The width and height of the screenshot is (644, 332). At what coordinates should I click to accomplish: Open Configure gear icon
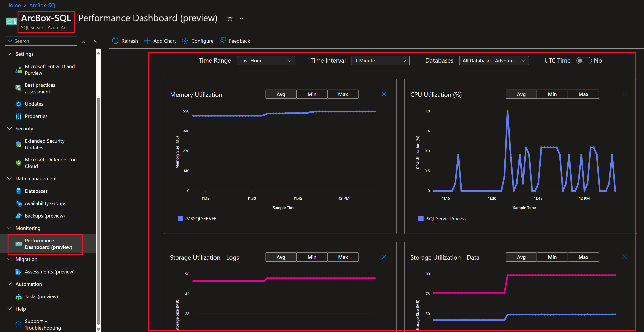click(185, 41)
